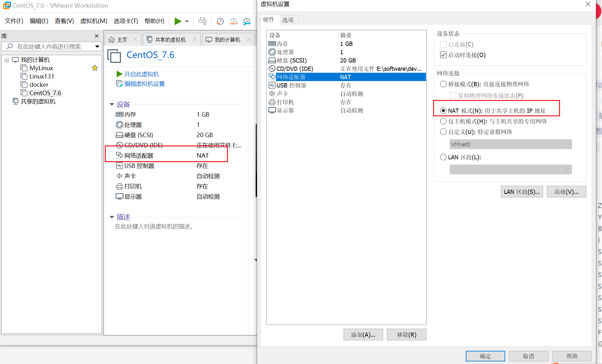Click the favorite star next to MyLinux
This screenshot has width=602, height=364.
95,68
